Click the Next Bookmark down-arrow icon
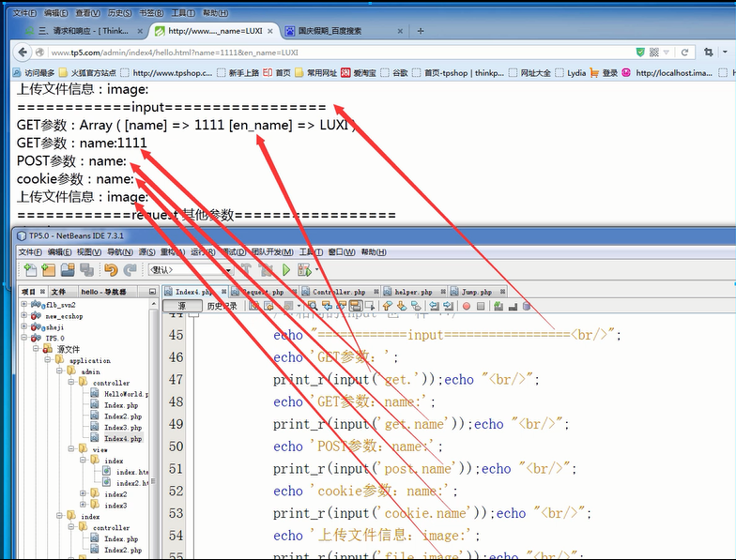Screen dimensions: 736x560 pos(402,306)
